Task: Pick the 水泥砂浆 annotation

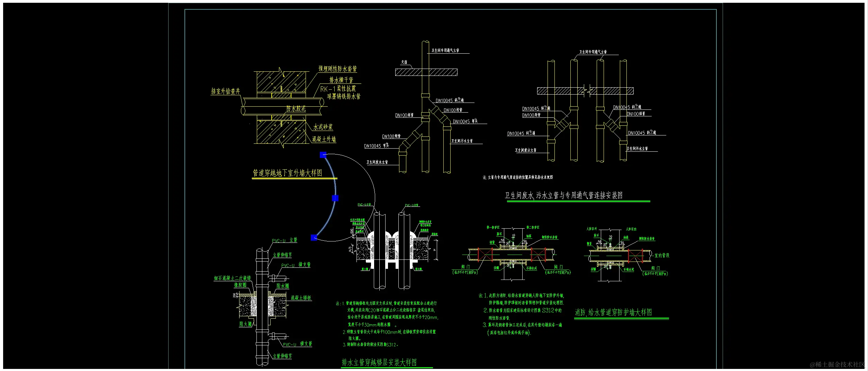Action: [x=323, y=127]
